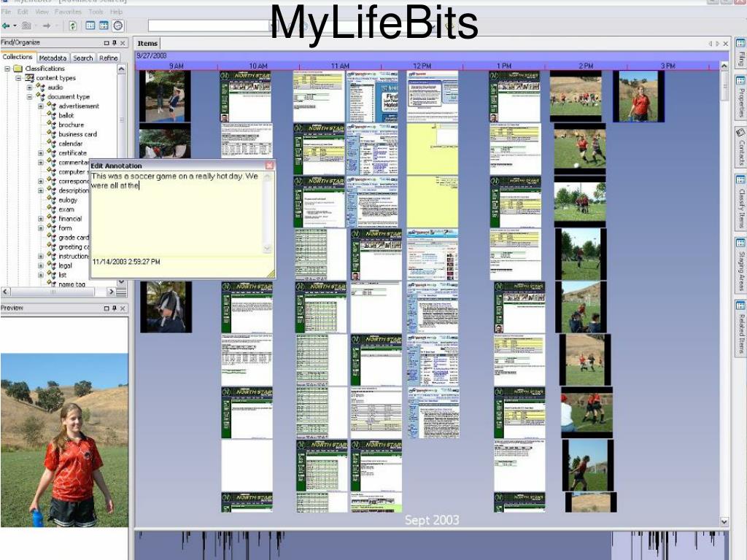Focus the toolbar search text box

[x=209, y=26]
